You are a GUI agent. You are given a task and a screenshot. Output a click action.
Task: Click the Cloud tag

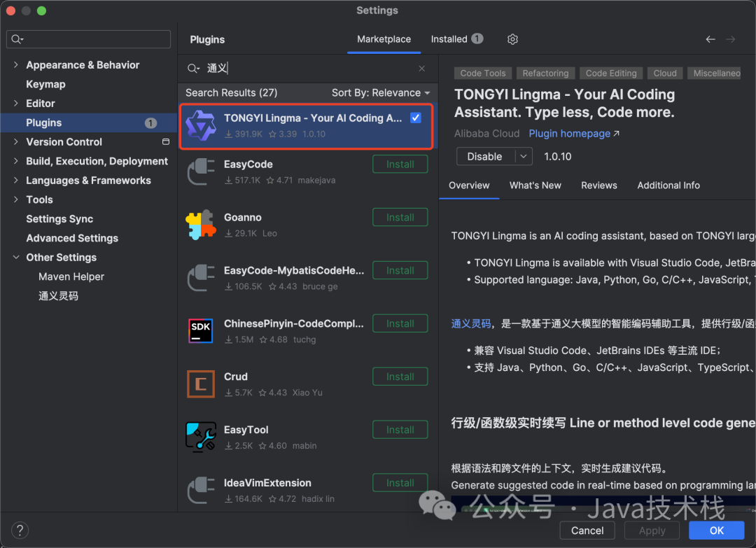pos(665,73)
